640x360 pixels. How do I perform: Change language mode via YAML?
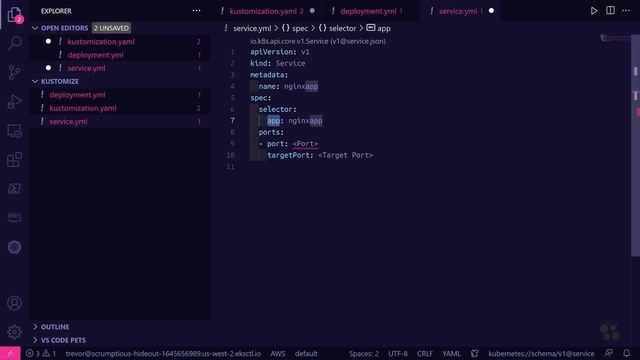pyautogui.click(x=451, y=353)
